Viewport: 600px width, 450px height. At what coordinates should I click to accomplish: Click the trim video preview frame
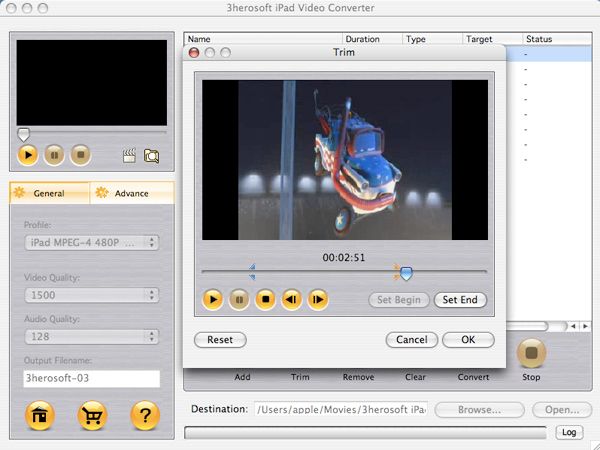[x=345, y=160]
